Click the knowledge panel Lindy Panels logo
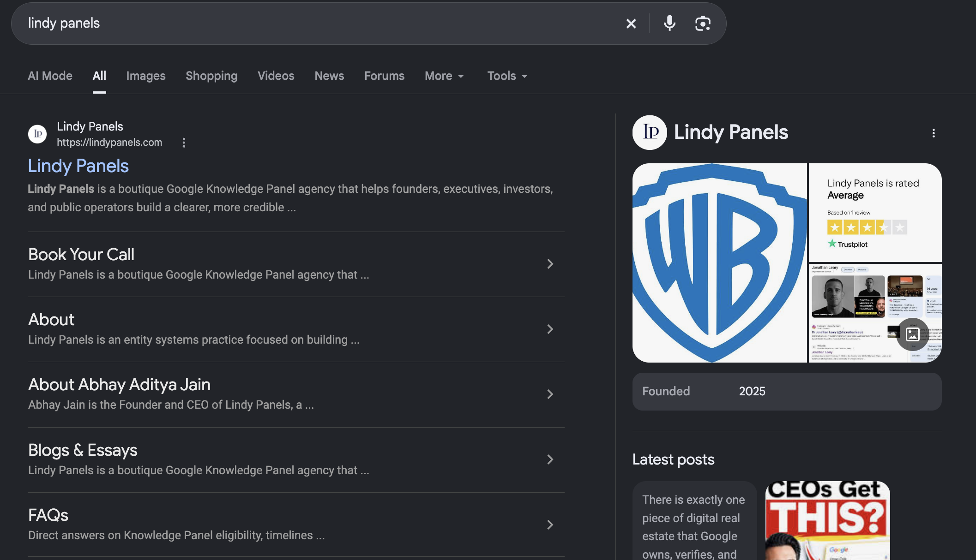This screenshot has height=560, width=976. [650, 132]
